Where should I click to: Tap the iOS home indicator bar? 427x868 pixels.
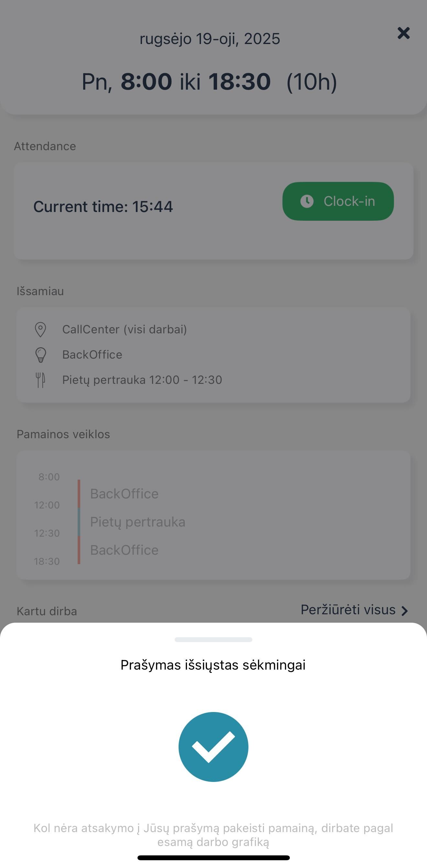click(213, 858)
